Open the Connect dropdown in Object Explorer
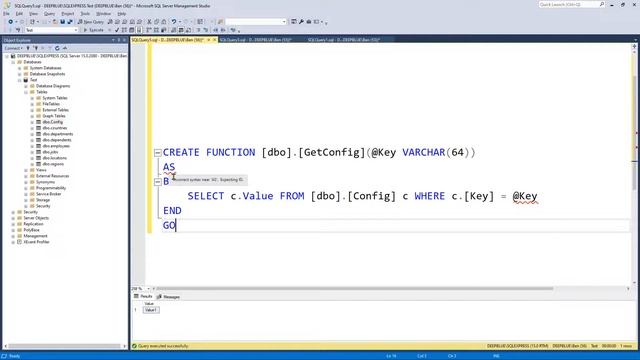This screenshot has height=360, width=640. (x=13, y=48)
